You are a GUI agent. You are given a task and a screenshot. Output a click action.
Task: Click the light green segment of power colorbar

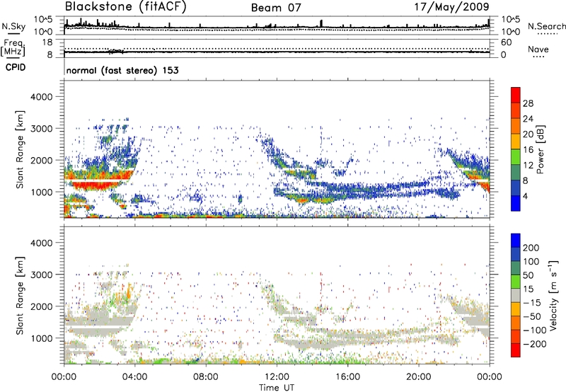coord(516,156)
